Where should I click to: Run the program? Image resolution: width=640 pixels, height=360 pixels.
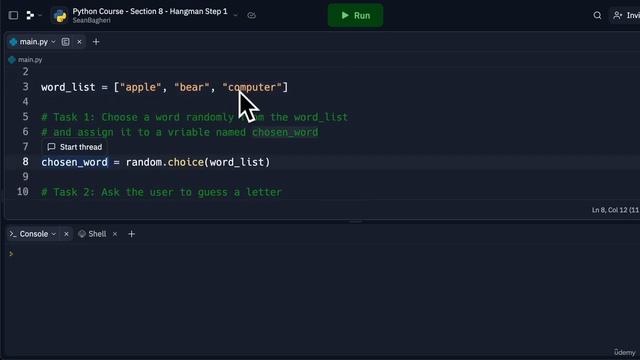click(356, 16)
